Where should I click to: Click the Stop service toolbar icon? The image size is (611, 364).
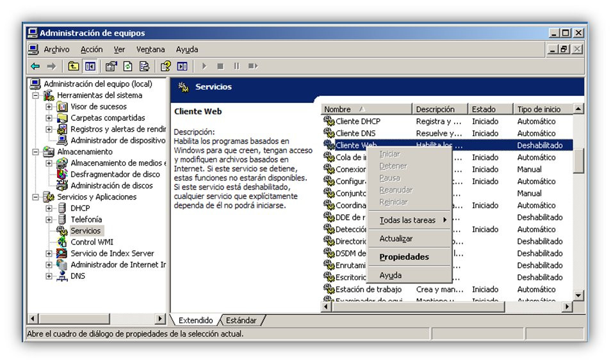(x=220, y=66)
